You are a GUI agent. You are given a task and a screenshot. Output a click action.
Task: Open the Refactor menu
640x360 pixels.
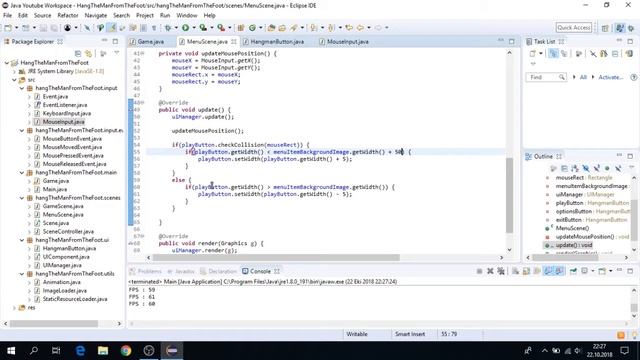click(x=68, y=16)
